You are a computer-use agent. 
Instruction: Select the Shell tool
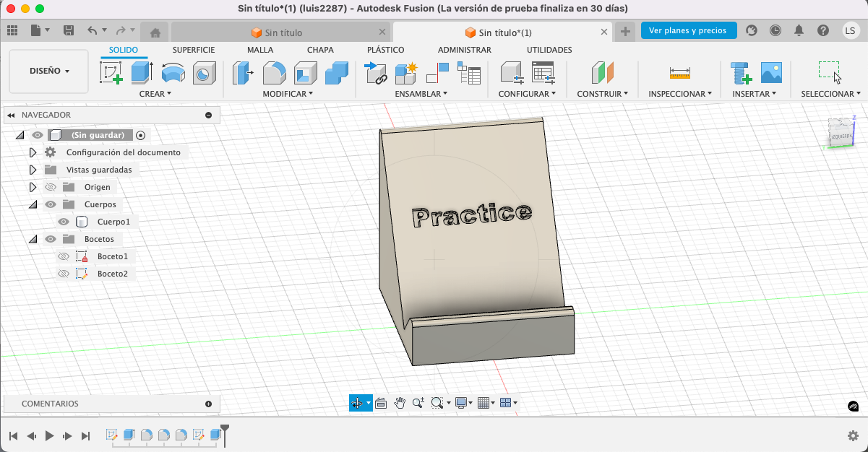click(305, 73)
